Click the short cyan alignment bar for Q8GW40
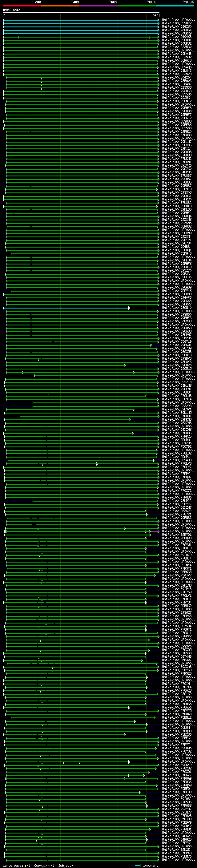197x868 pixels. pyautogui.click(x=67, y=308)
